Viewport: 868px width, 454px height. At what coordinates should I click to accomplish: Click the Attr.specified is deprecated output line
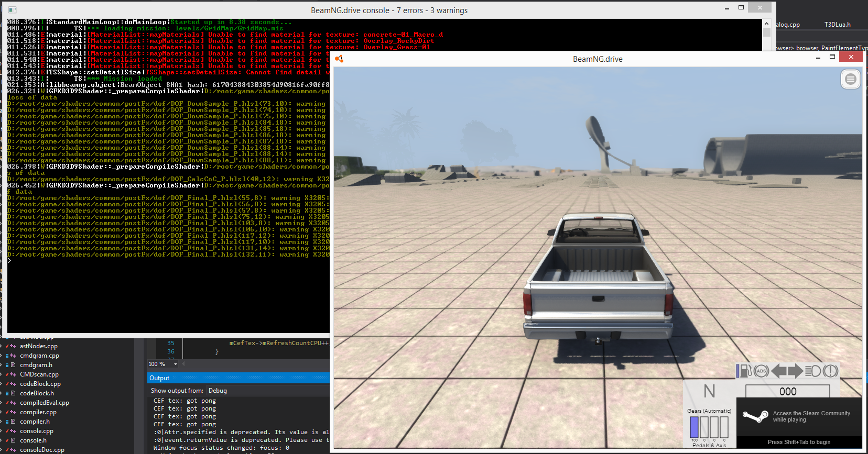pyautogui.click(x=241, y=432)
